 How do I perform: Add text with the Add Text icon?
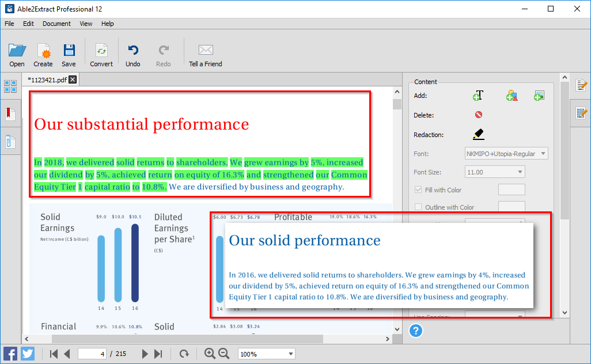(478, 96)
